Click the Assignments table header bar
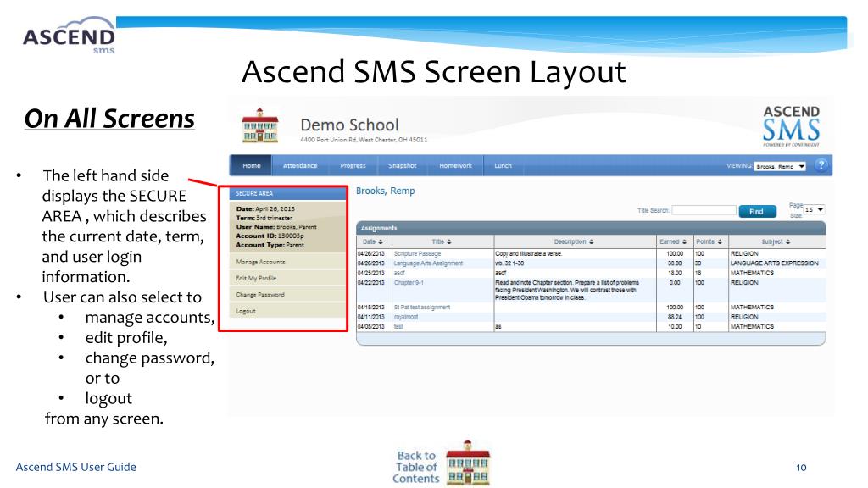Image resolution: width=868 pixels, height=488 pixels. coord(591,228)
